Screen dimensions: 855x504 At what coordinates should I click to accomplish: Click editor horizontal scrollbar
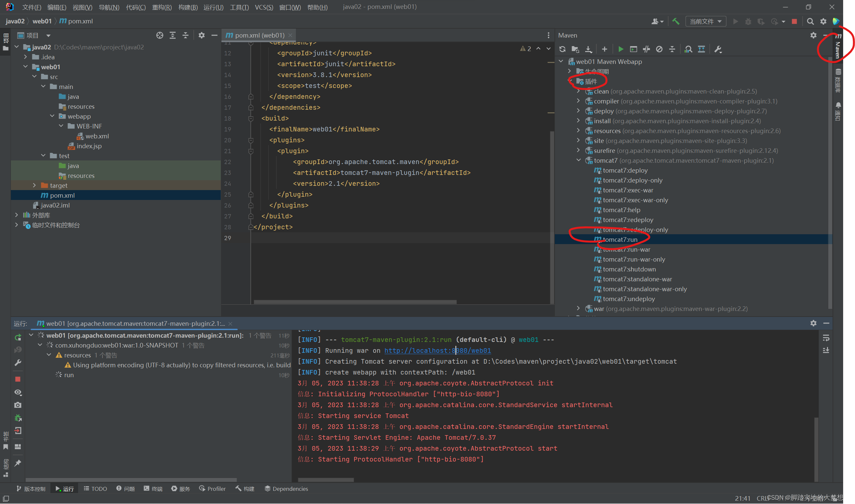point(355,302)
